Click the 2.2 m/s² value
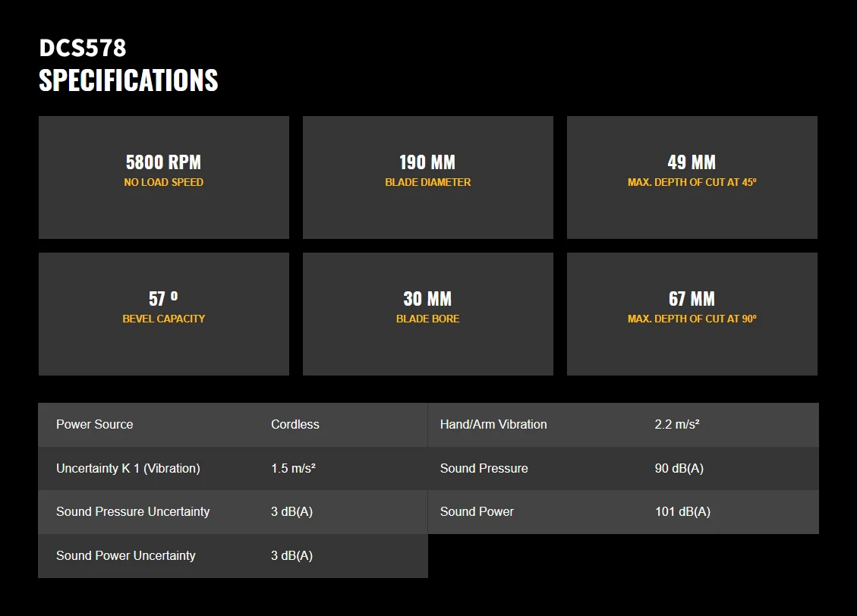The height and width of the screenshot is (616, 857). pos(677,424)
